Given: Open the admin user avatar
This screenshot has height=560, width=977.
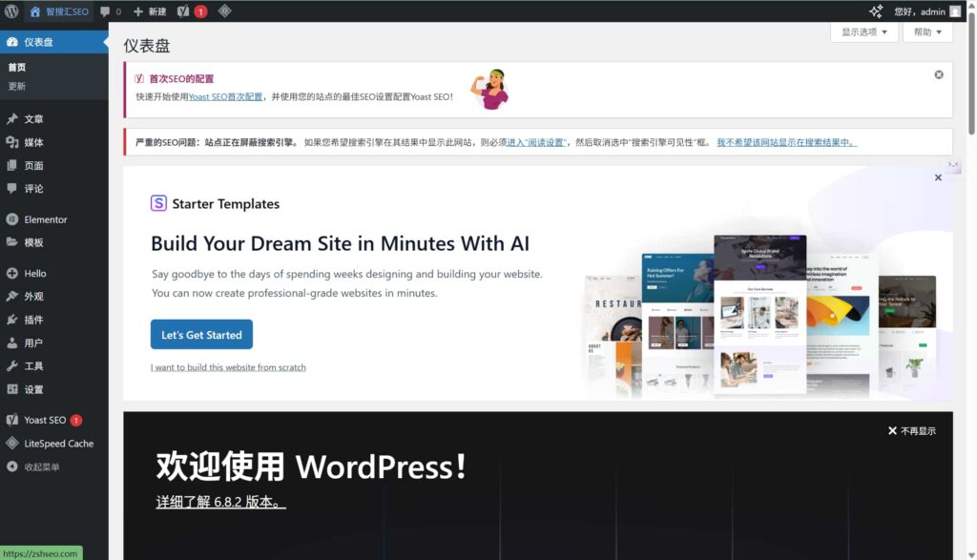Looking at the screenshot, I should tap(955, 11).
